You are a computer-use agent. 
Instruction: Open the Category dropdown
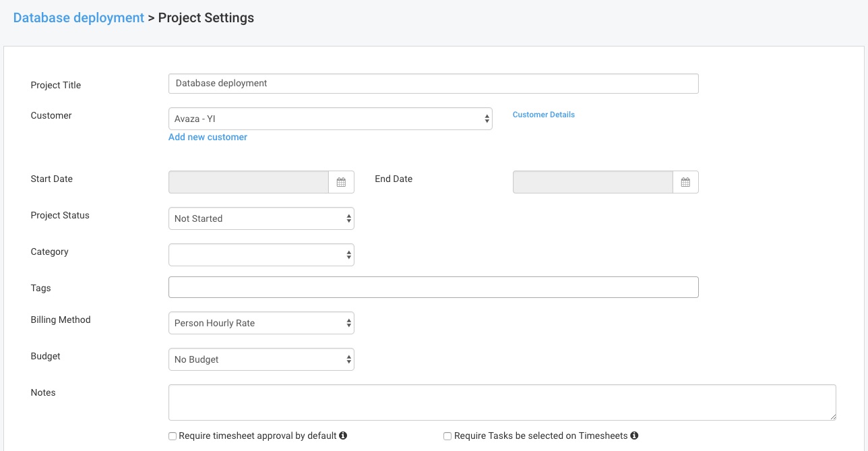261,255
